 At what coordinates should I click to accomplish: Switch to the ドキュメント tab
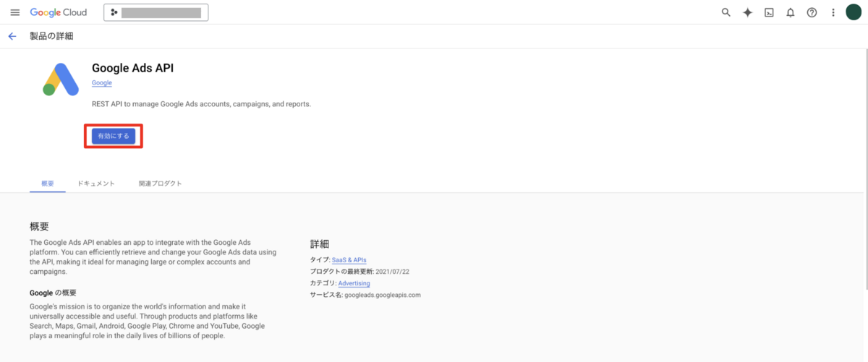coord(96,184)
